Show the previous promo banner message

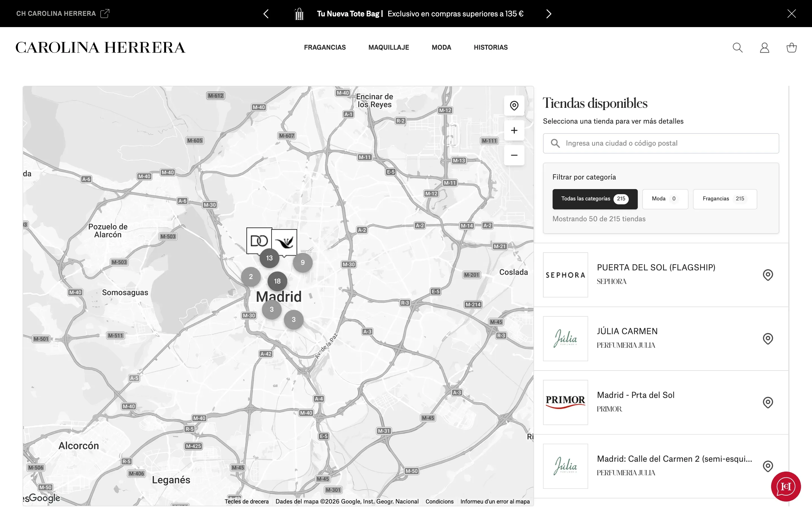point(266,14)
